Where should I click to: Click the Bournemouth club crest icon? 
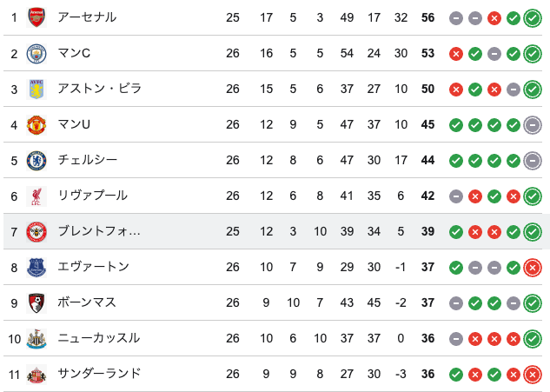point(36,302)
